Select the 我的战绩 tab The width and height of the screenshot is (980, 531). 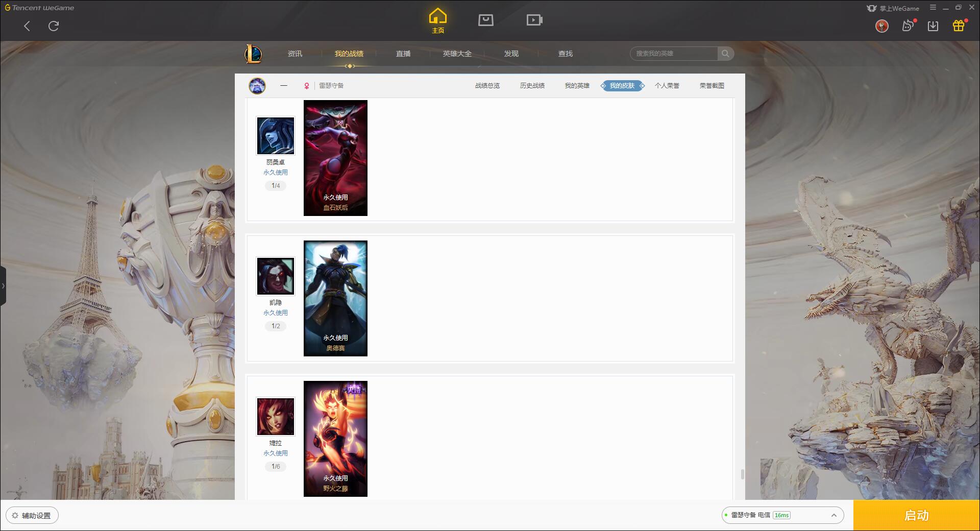(x=349, y=54)
